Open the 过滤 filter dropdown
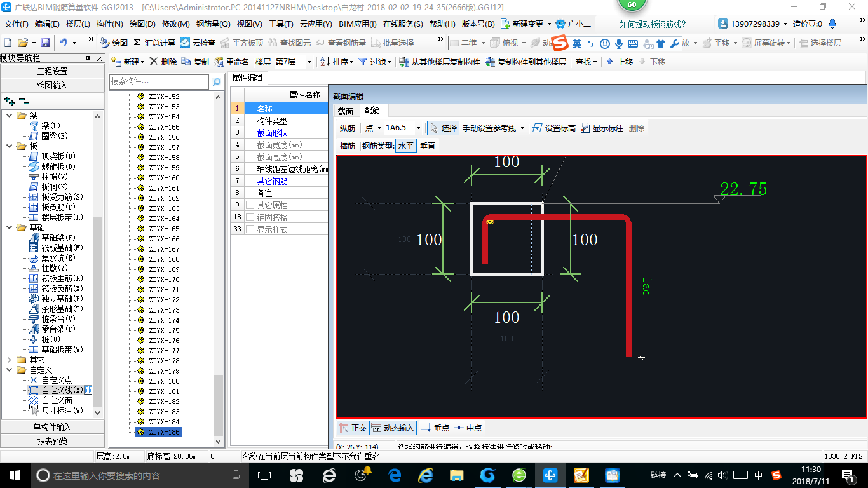 point(375,62)
